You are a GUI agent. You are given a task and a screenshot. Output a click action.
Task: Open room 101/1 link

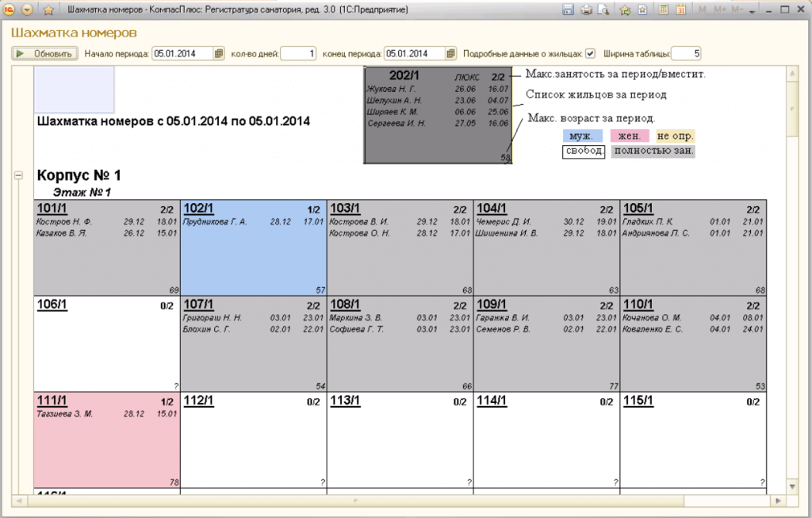point(52,209)
